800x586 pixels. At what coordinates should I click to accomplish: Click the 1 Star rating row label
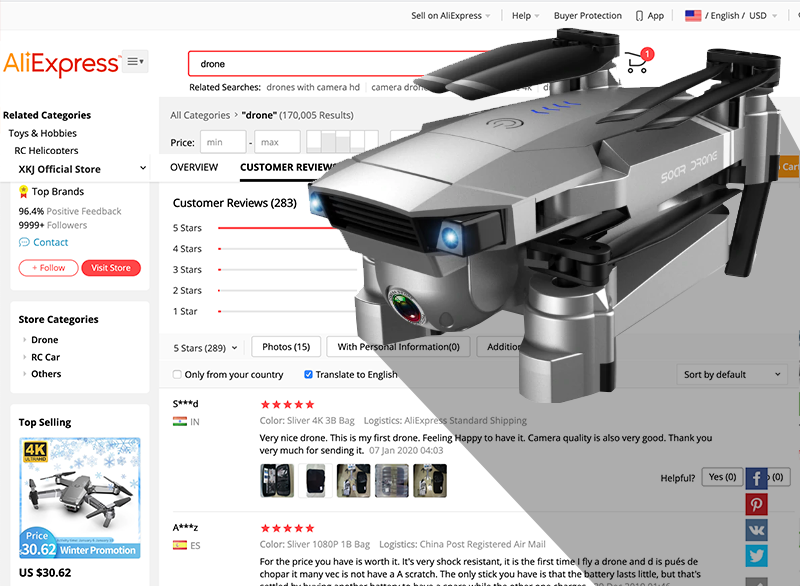point(185,312)
